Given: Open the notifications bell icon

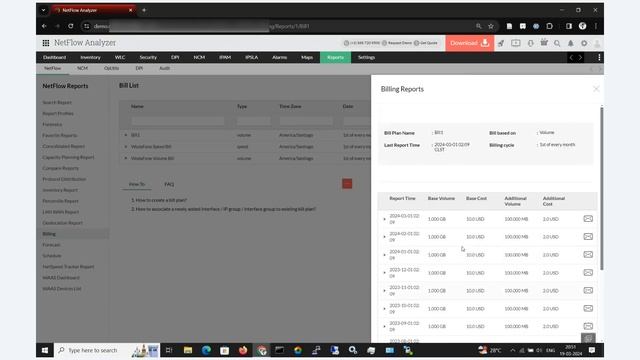Looking at the screenshot, I should (x=571, y=43).
